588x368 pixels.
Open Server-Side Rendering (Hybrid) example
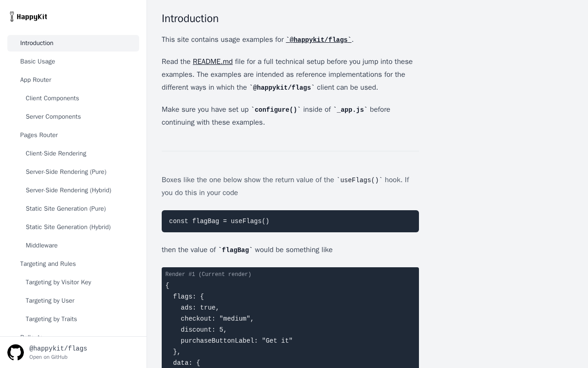click(x=68, y=190)
